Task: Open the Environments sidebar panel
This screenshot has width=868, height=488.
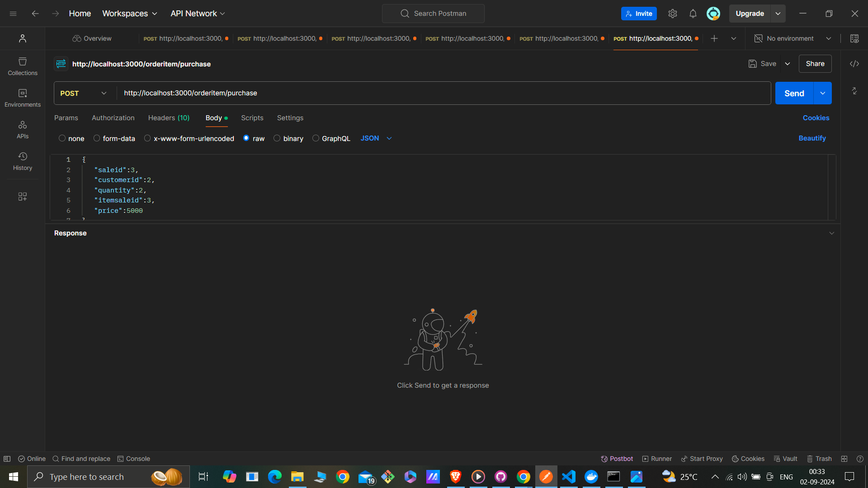Action: (23, 98)
